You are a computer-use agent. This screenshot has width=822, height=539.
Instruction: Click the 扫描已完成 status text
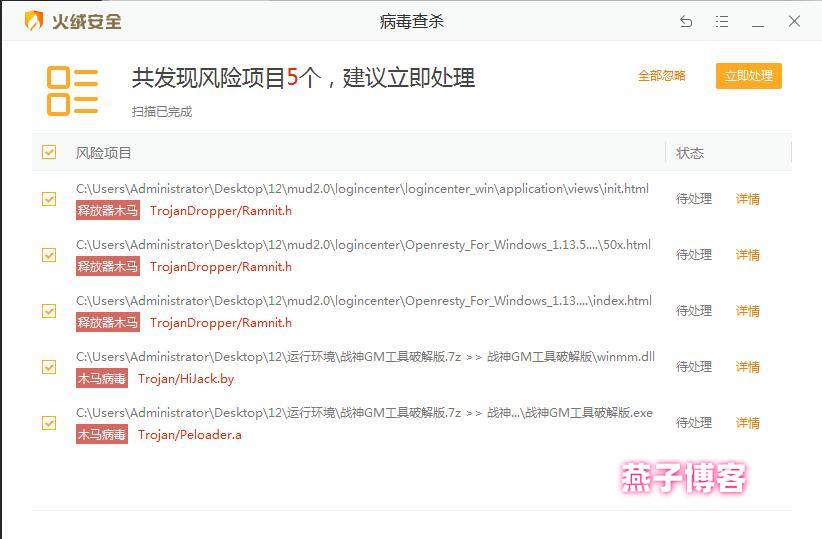(x=161, y=112)
